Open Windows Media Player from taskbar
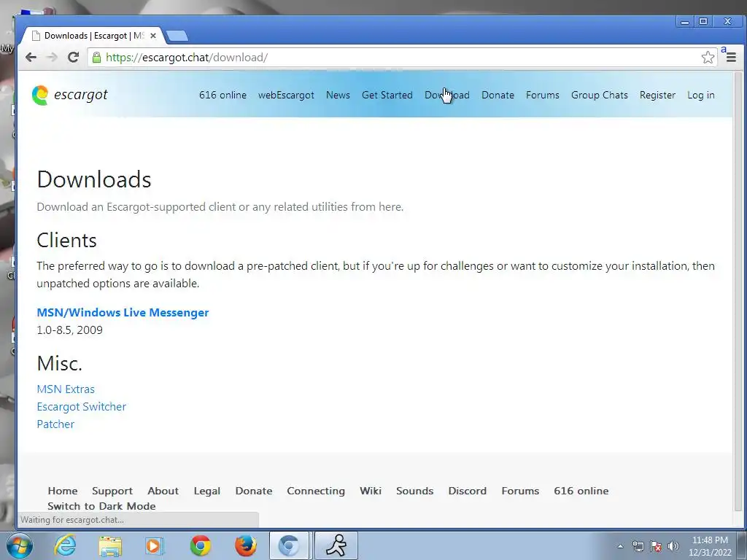 pyautogui.click(x=155, y=545)
